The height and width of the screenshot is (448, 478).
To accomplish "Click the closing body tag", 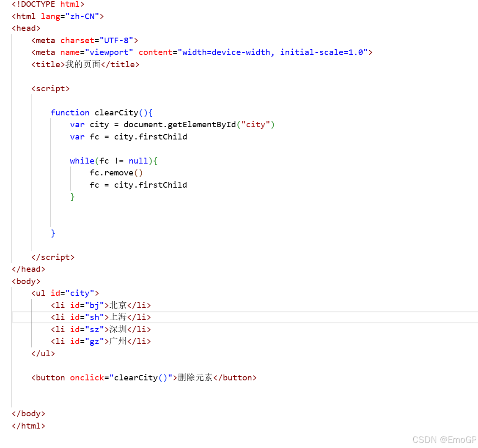I will pyautogui.click(x=28, y=414).
